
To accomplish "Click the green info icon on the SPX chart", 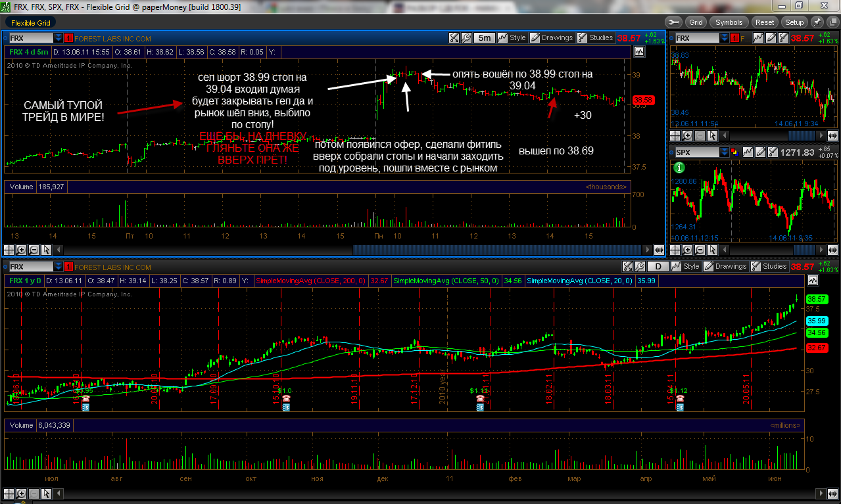I will coord(679,168).
